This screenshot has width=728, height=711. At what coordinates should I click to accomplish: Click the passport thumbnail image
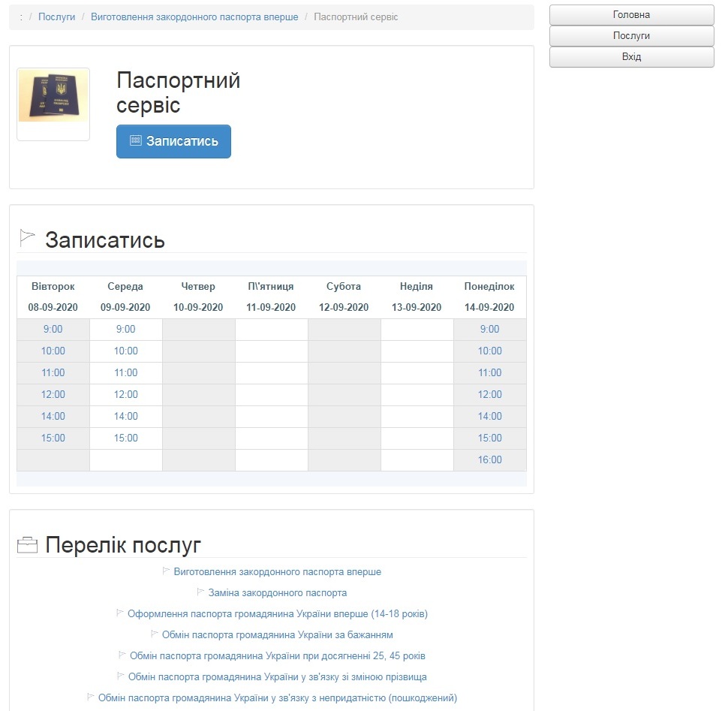click(x=53, y=97)
